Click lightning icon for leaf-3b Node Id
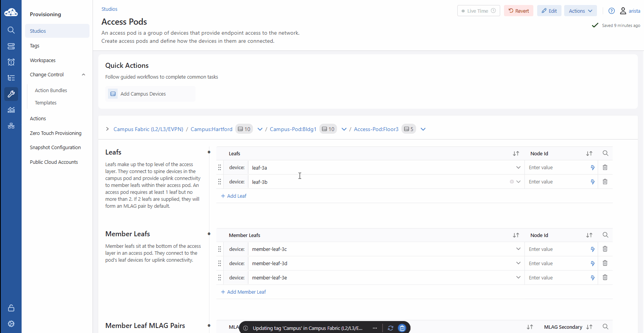This screenshot has height=333, width=644. coord(593,182)
